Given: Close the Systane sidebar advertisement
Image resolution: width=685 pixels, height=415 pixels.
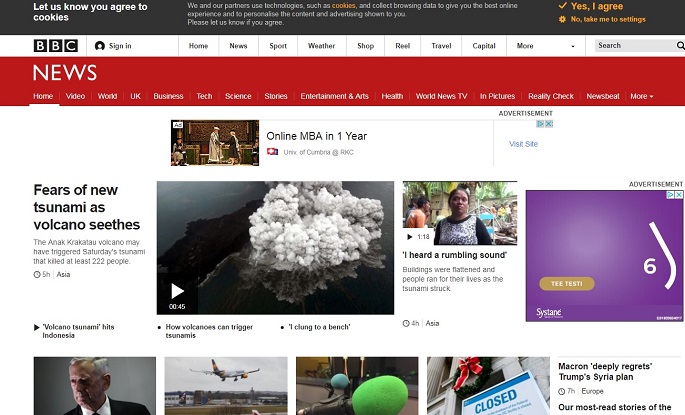Looking at the screenshot, I should pos(677,195).
